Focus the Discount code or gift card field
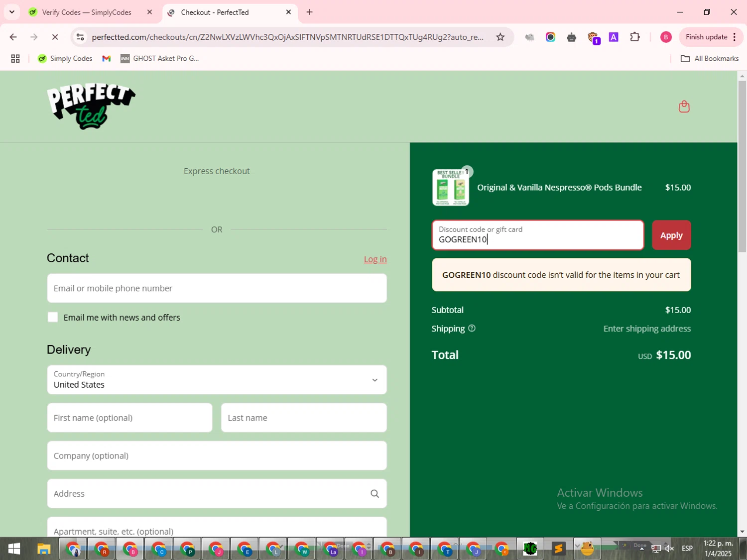Viewport: 747px width, 560px height. coord(538,235)
